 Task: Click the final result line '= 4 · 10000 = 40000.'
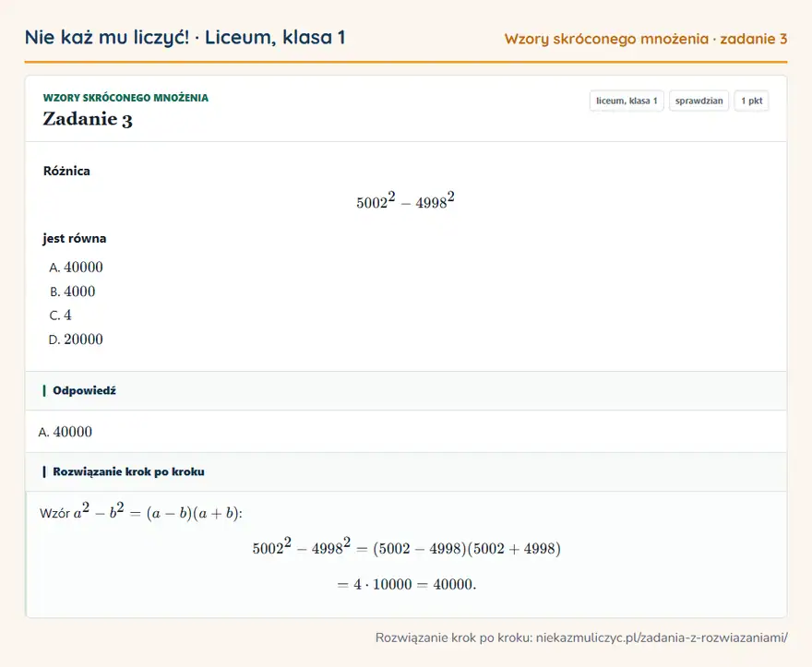[x=407, y=584]
